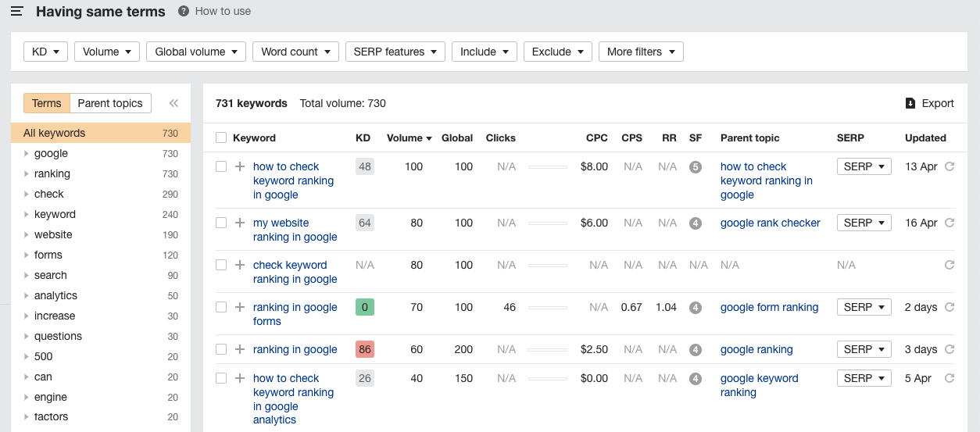
Task: Click the 'ranking in google' keyword link
Action: tap(295, 349)
